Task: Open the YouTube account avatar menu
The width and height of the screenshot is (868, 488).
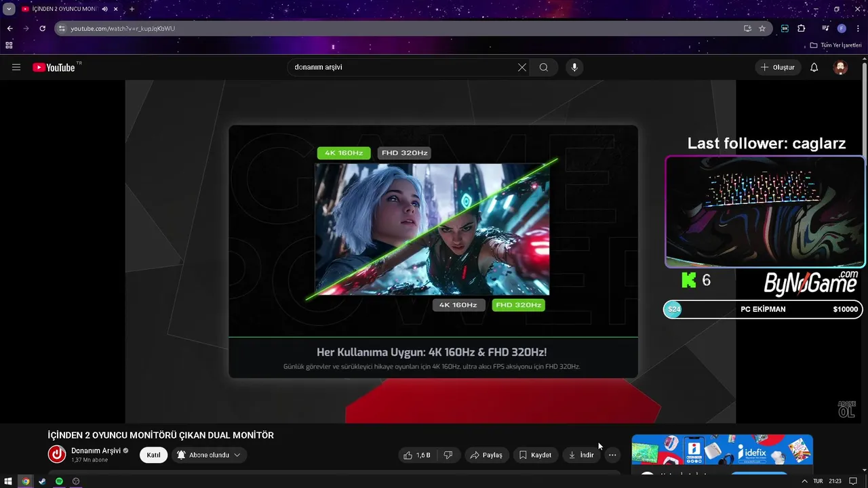Action: (841, 67)
